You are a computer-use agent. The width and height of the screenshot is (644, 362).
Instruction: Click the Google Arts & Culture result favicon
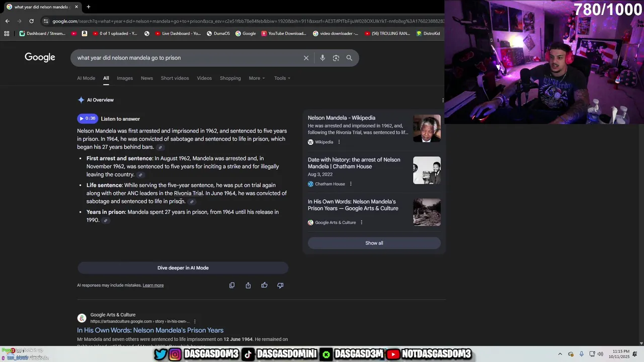pos(82,318)
